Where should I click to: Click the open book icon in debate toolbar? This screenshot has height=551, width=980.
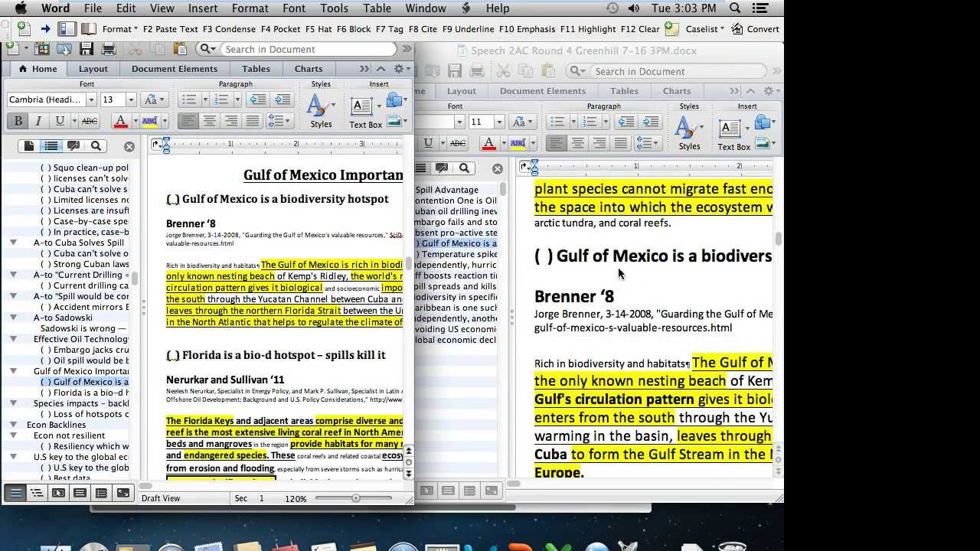[89, 29]
